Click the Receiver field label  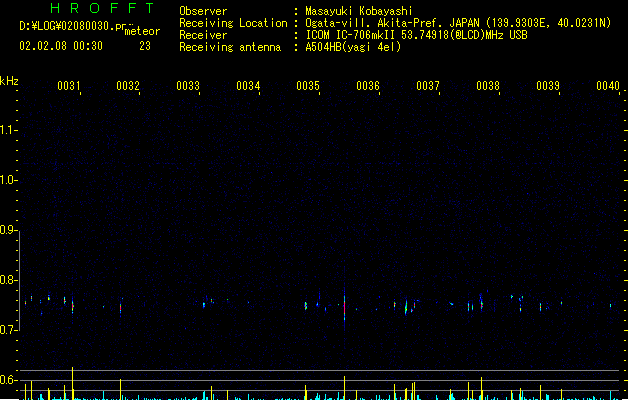203,35
